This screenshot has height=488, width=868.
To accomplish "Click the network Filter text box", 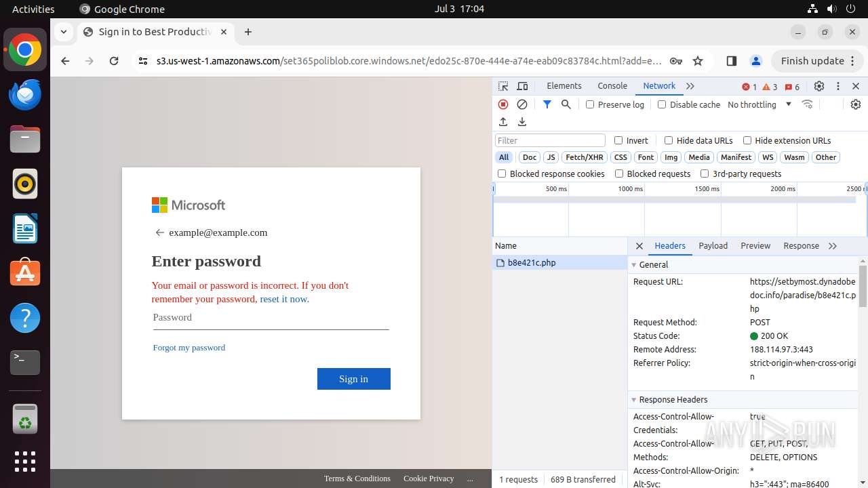I will coord(550,140).
